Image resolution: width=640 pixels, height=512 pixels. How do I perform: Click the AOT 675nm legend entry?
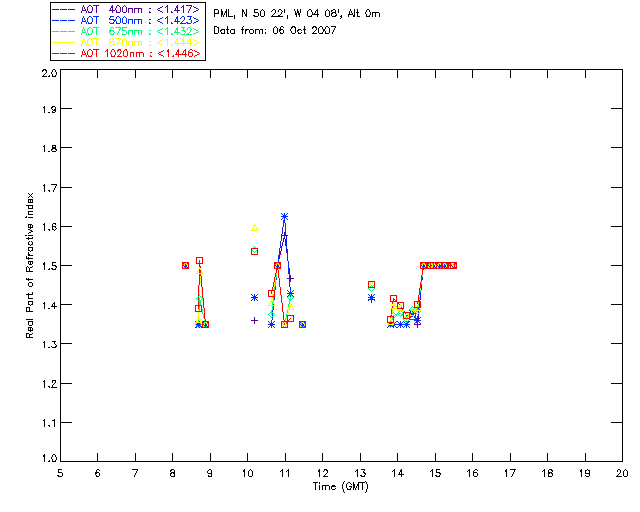tap(126, 31)
